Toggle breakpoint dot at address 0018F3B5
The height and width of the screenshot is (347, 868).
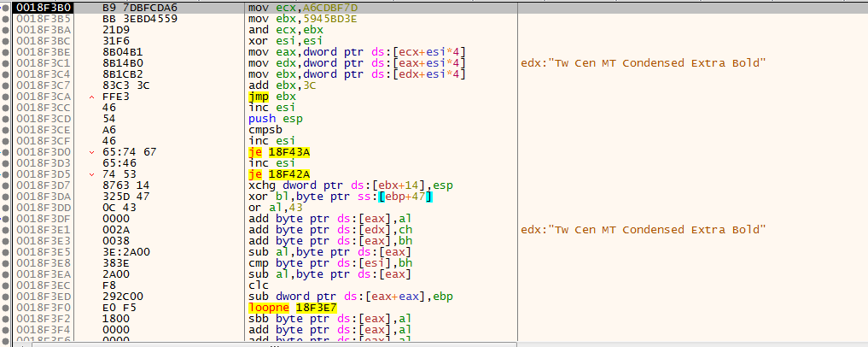pos(5,18)
